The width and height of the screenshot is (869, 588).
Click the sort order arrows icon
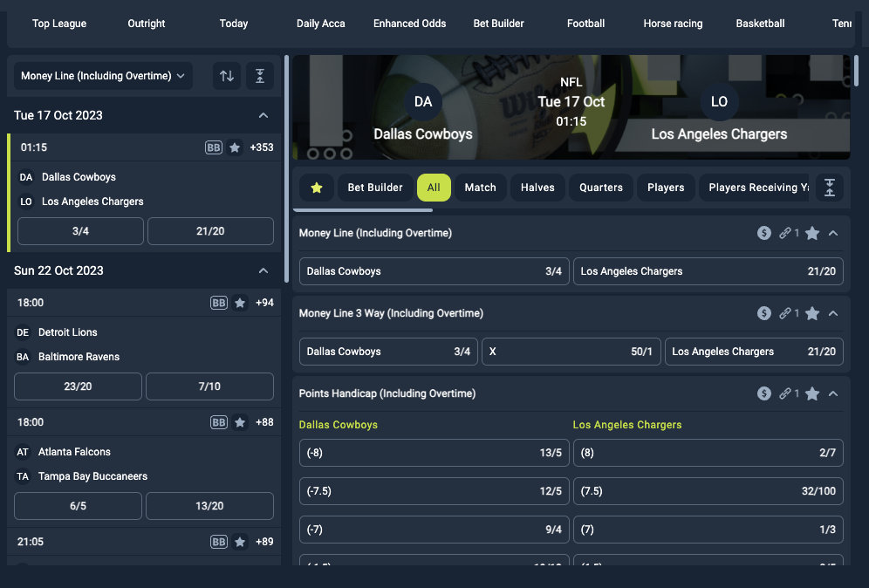(x=227, y=76)
